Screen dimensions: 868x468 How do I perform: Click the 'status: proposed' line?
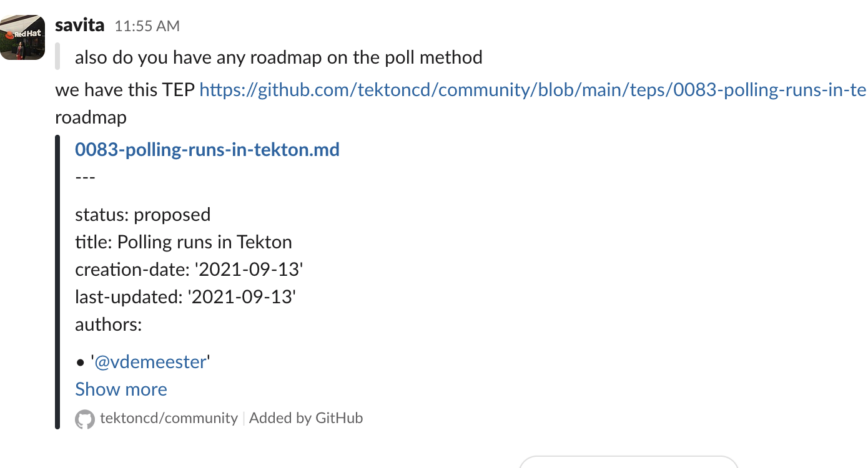coord(142,215)
